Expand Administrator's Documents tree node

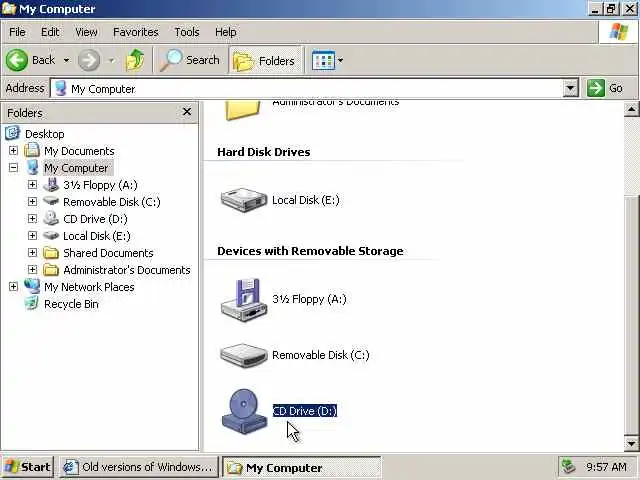click(32, 269)
